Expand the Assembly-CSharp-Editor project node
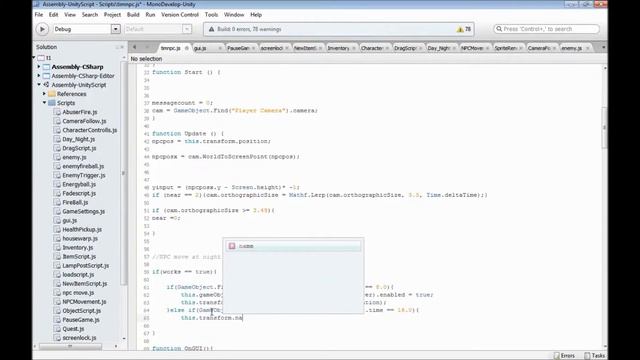This screenshot has height=360, width=640. click(x=39, y=76)
